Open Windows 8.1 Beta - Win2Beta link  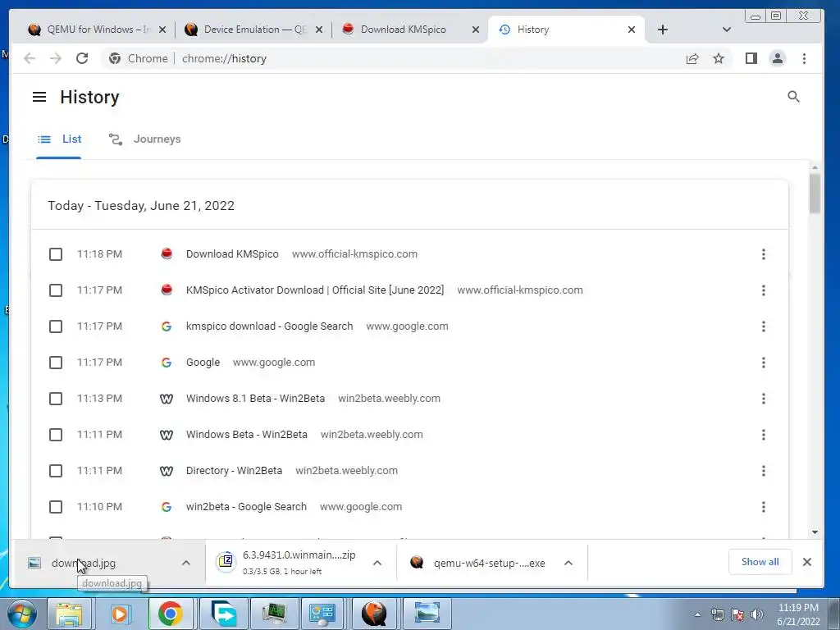(x=255, y=399)
